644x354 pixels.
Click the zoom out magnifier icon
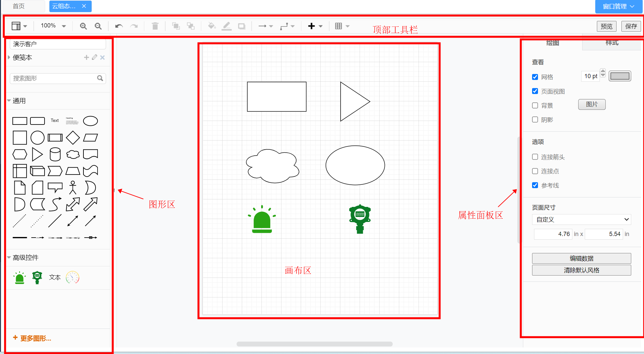(x=98, y=26)
